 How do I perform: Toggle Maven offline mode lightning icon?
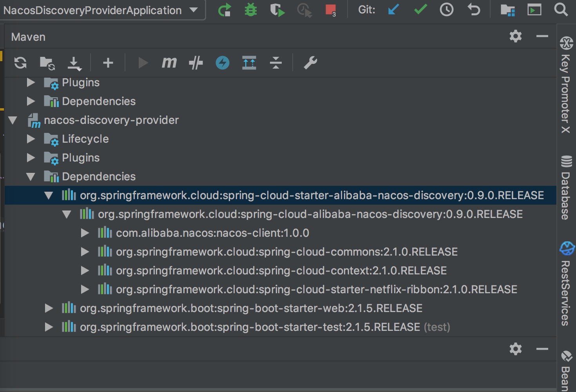pyautogui.click(x=223, y=63)
